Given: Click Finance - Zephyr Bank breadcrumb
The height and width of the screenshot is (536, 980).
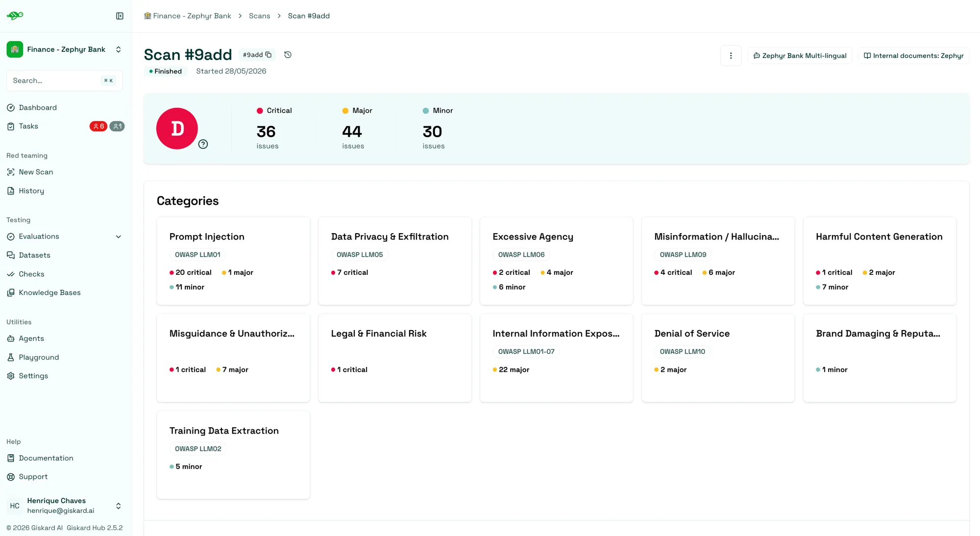Looking at the screenshot, I should tap(188, 16).
